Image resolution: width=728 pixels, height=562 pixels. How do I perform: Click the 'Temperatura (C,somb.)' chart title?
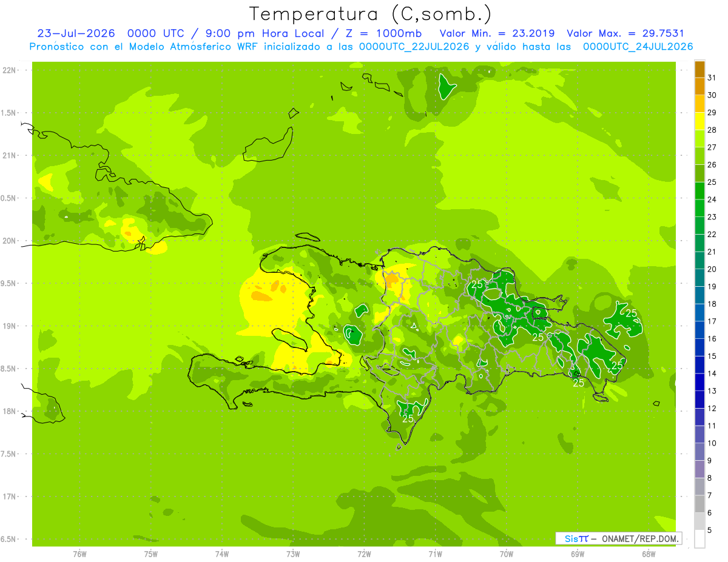click(x=371, y=14)
